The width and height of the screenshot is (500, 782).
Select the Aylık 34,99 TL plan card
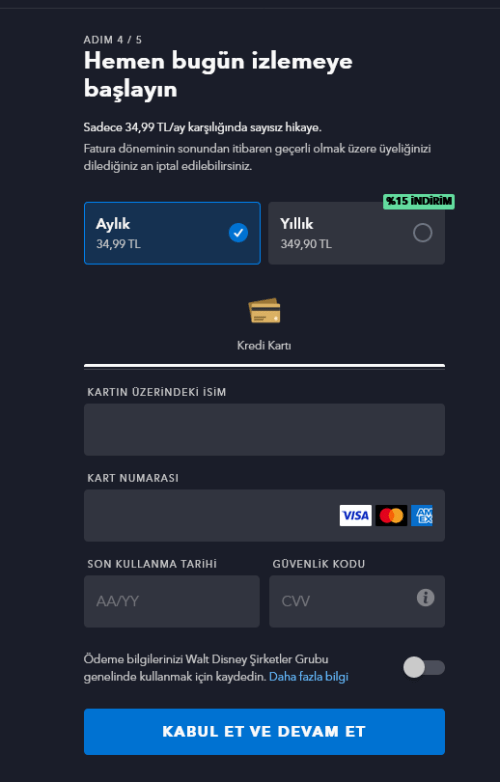tap(172, 233)
